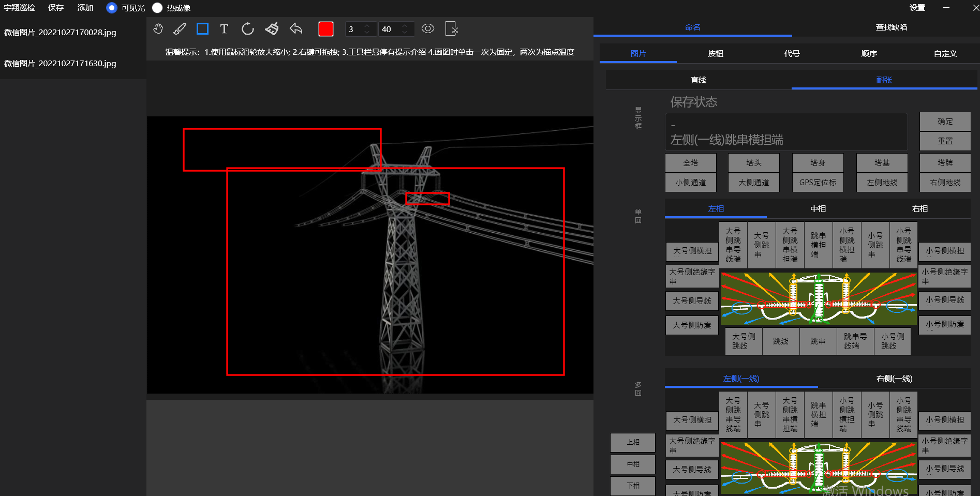
Task: Decrease the font size value of 40
Action: click(405, 33)
